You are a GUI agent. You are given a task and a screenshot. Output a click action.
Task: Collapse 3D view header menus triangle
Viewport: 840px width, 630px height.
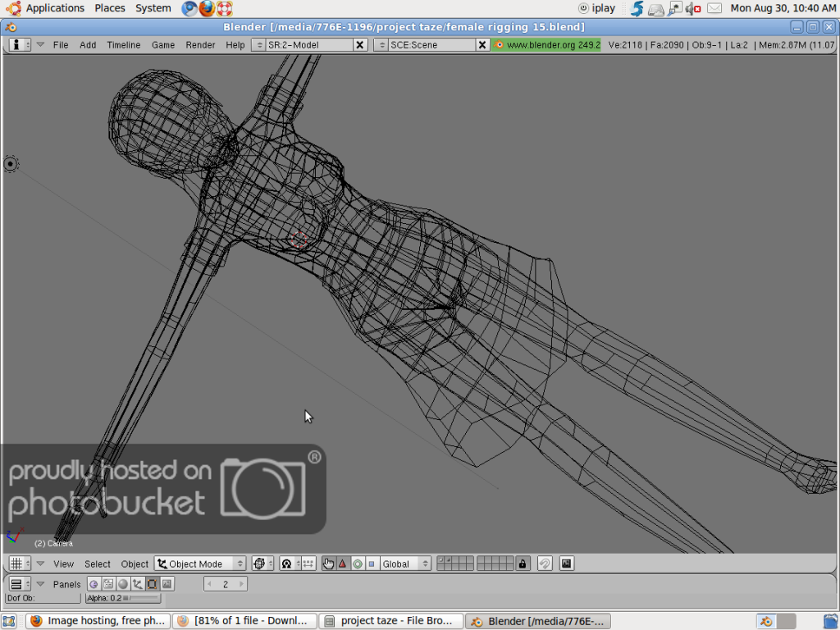(40, 564)
